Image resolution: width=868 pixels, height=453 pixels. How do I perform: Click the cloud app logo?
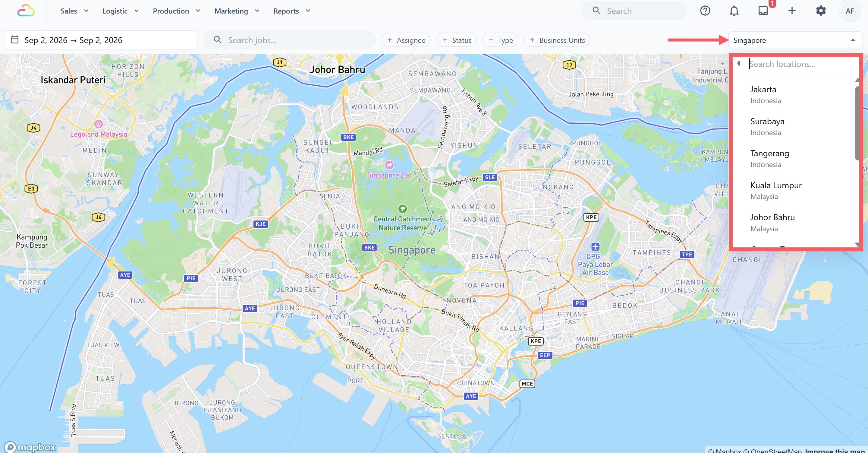coord(26,11)
